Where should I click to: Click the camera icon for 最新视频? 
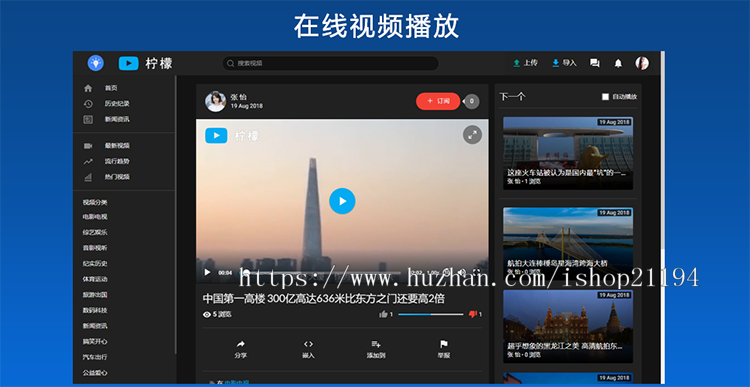click(x=88, y=145)
